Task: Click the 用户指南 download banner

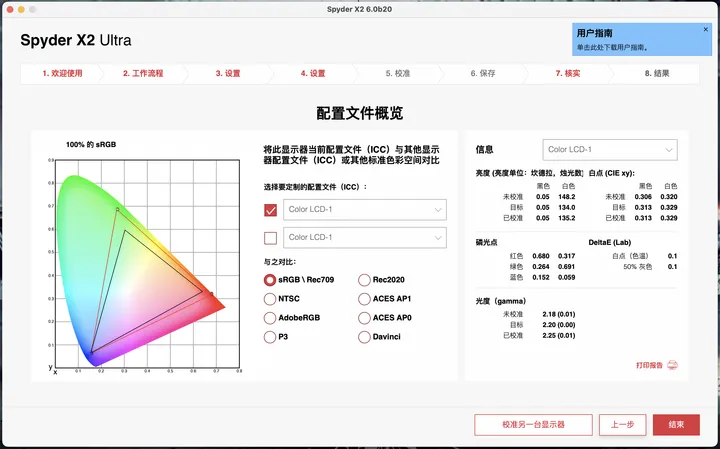Action: point(642,39)
